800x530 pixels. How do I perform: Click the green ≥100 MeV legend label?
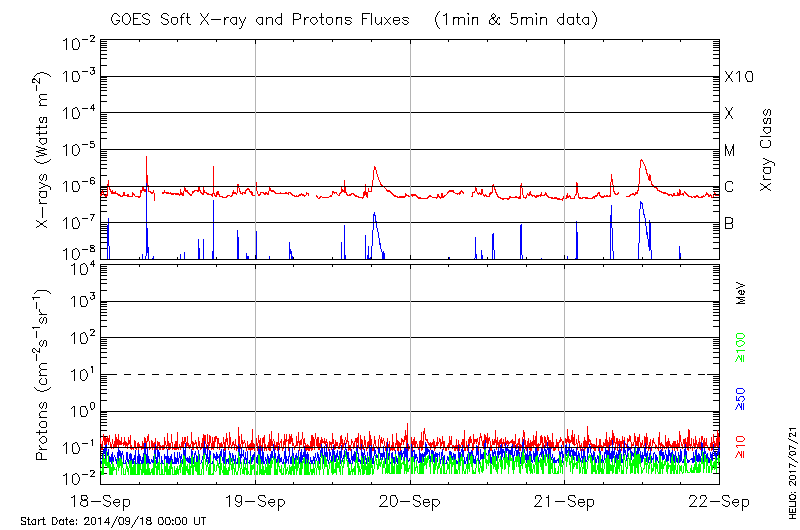pos(741,348)
